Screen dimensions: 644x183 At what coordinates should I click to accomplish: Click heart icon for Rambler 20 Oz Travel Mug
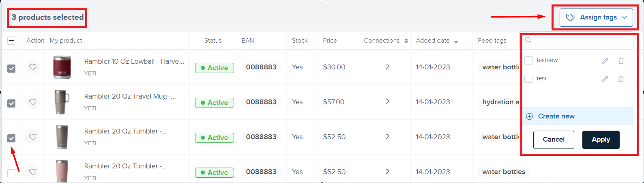[33, 102]
